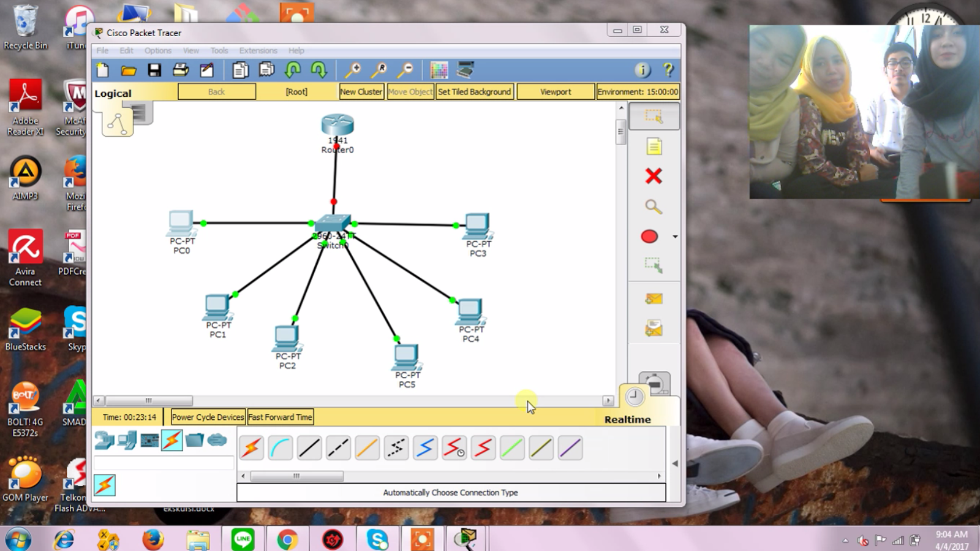980x551 pixels.
Task: Open the Edit menu
Action: click(126, 50)
